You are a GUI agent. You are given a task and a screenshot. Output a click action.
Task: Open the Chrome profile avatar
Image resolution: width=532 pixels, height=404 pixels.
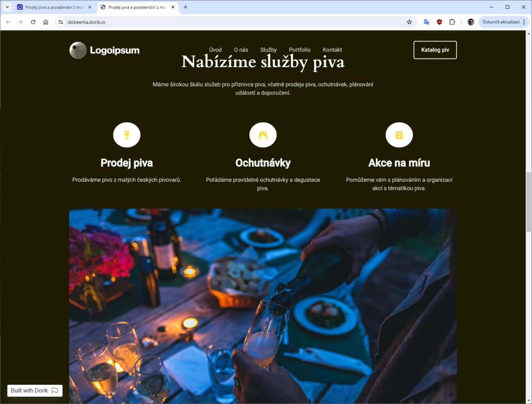(471, 22)
